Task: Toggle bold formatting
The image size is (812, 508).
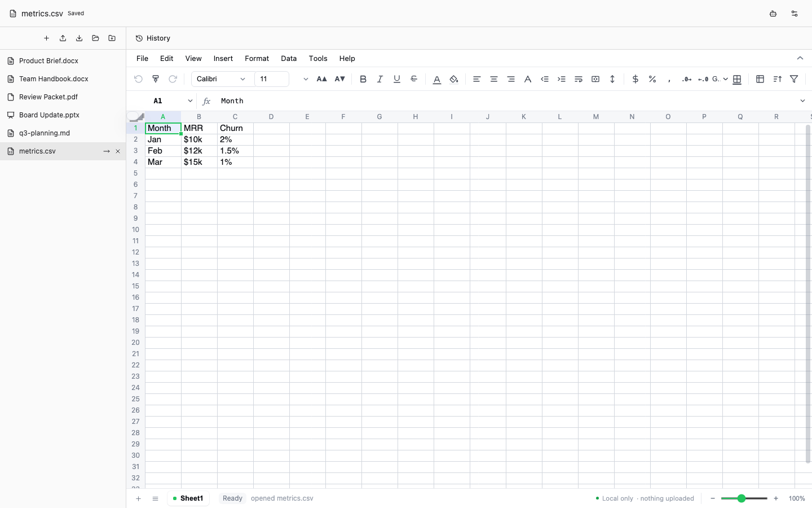Action: click(x=363, y=79)
